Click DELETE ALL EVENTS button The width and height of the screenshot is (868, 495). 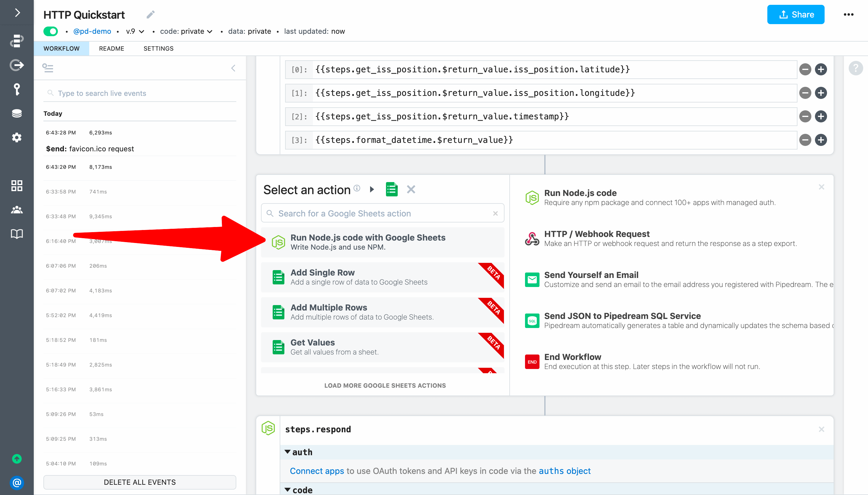(x=139, y=481)
